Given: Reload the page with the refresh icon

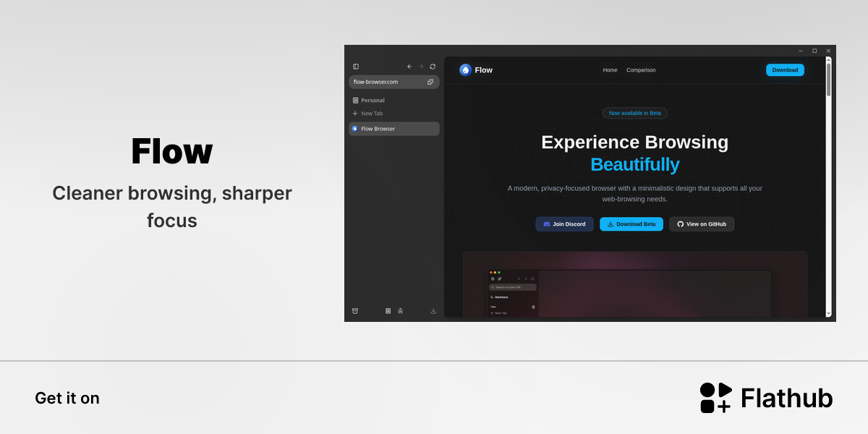Looking at the screenshot, I should (x=433, y=67).
